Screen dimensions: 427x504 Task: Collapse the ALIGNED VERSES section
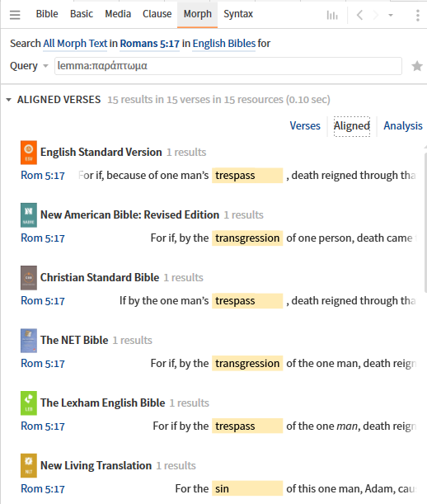[9, 100]
